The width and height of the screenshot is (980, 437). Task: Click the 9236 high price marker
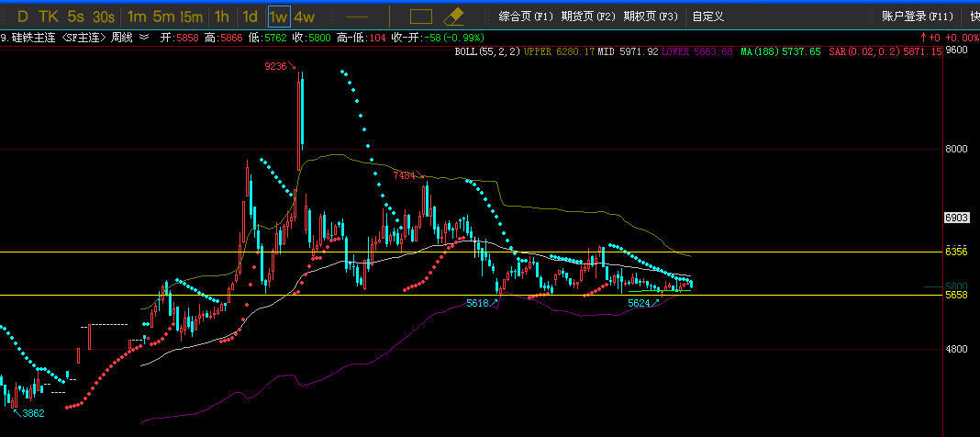coord(277,66)
